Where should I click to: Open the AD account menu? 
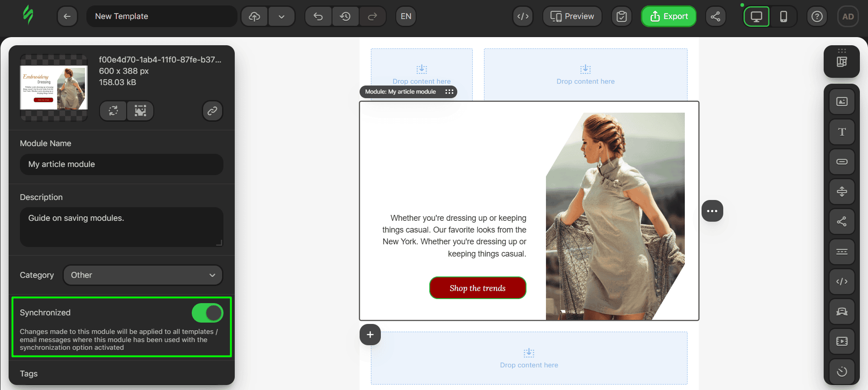pos(848,17)
